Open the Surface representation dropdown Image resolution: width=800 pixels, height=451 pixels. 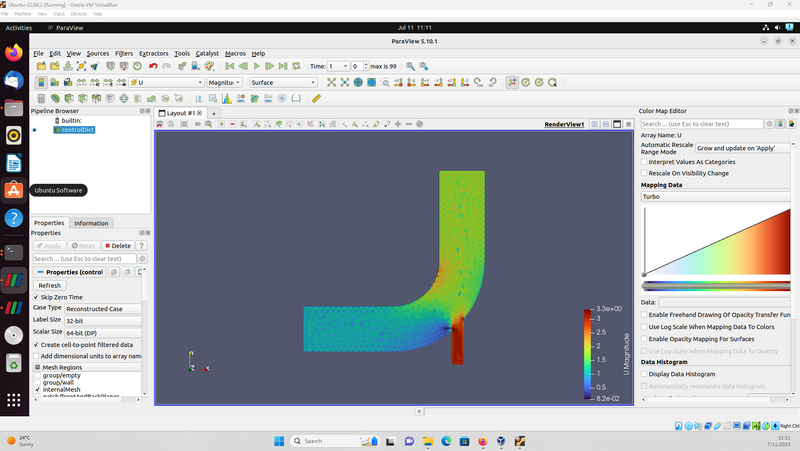pos(283,83)
